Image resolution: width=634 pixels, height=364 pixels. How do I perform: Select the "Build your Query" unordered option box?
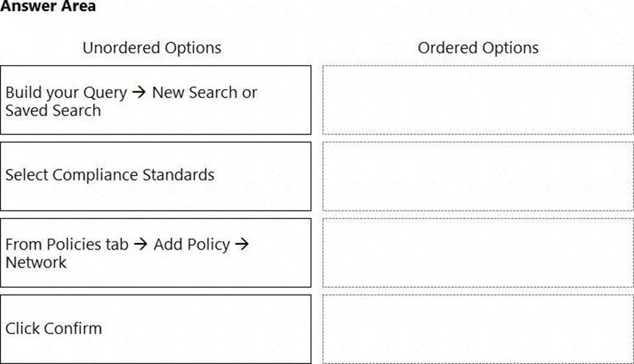[155, 99]
